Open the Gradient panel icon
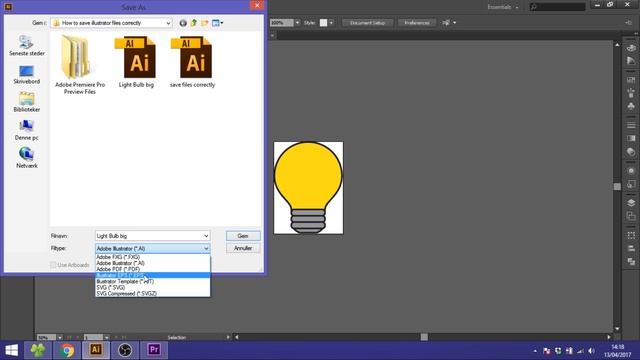Image resolution: width=640 pixels, height=360 pixels. click(x=631, y=138)
